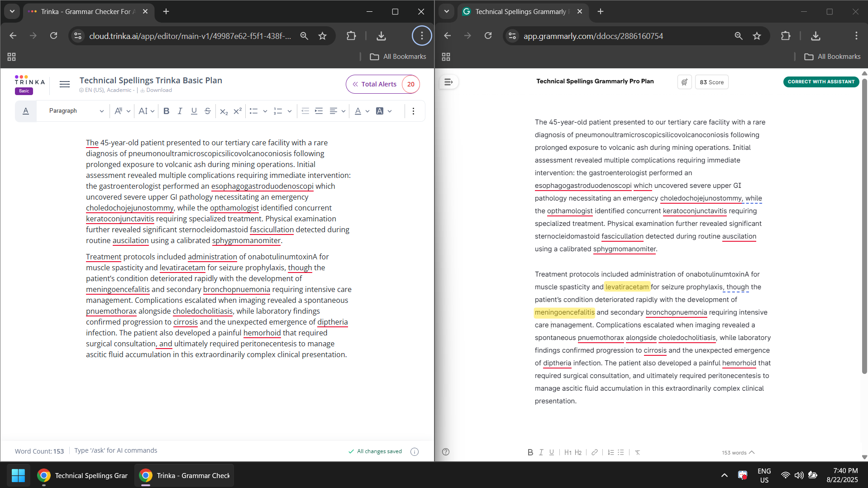868x488 pixels.
Task: Select the Technical Spellings Grammarly browser tab
Action: coord(523,12)
